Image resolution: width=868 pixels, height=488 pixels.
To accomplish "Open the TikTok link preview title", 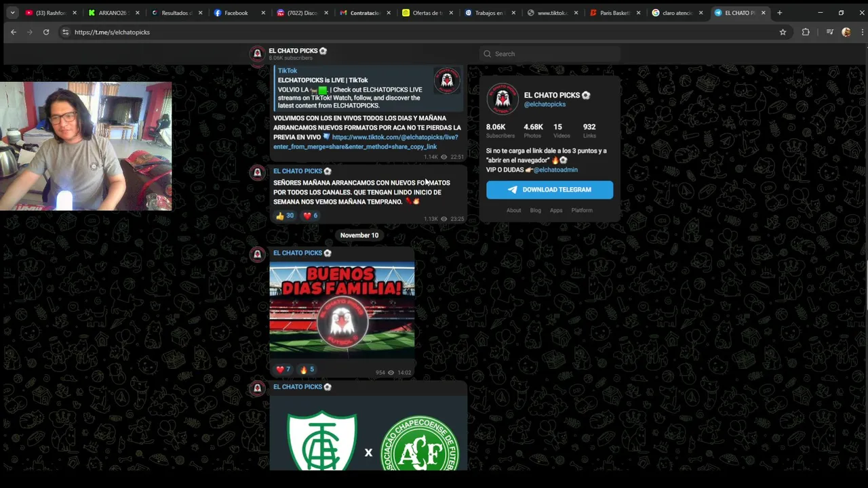I will 323,80.
